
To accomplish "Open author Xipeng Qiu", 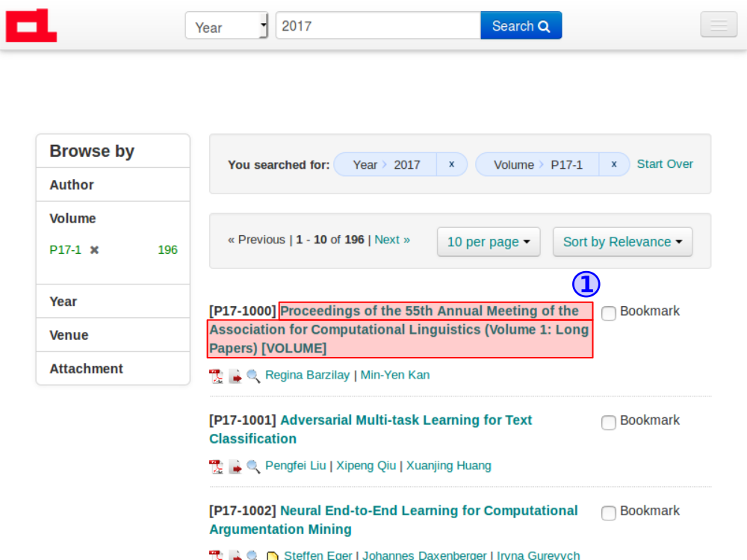I will pos(366,466).
